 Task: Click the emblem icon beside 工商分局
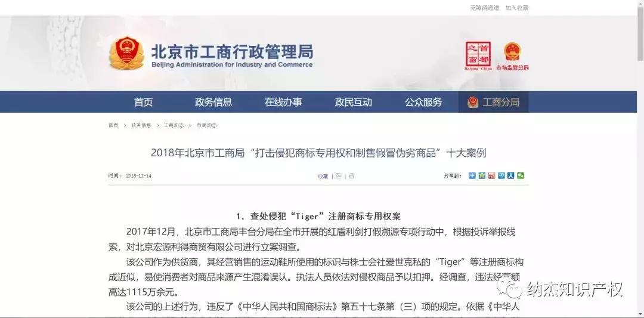473,102
